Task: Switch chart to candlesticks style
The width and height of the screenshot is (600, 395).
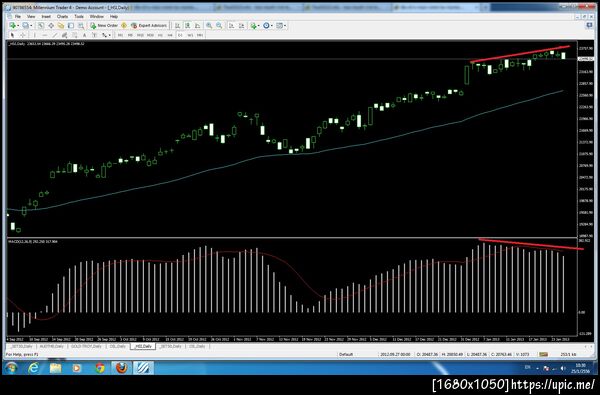Action: tap(188, 25)
